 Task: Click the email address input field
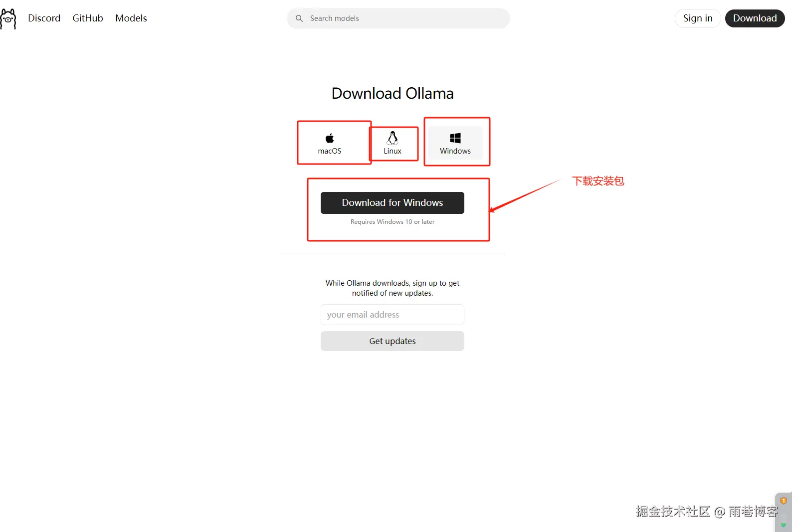(x=393, y=315)
